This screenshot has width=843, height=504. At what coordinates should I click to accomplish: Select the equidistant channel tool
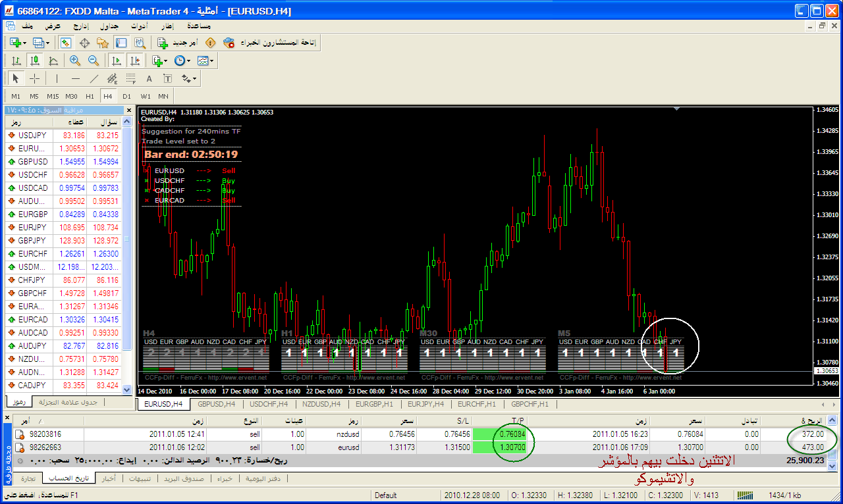(x=113, y=78)
